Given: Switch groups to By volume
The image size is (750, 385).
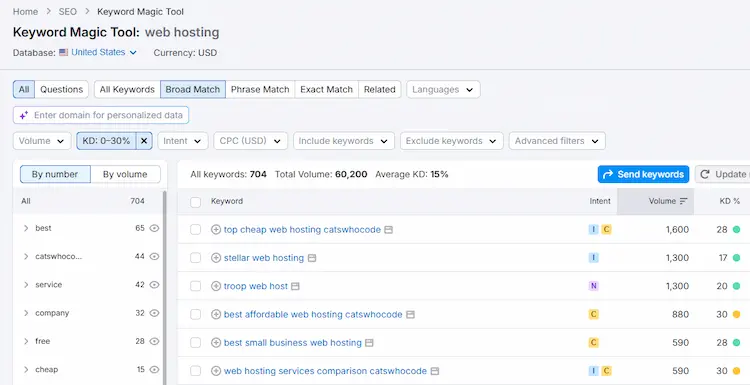Looking at the screenshot, I should click(x=125, y=175).
